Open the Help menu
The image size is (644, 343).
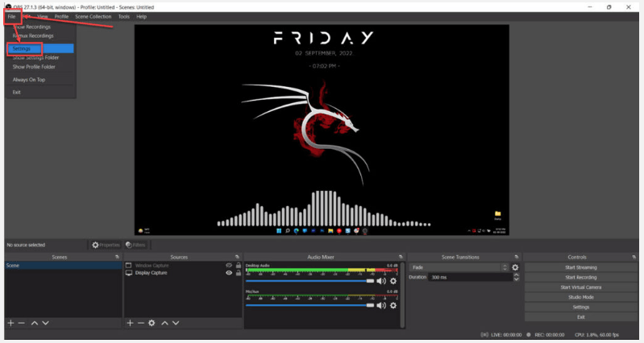click(x=141, y=16)
